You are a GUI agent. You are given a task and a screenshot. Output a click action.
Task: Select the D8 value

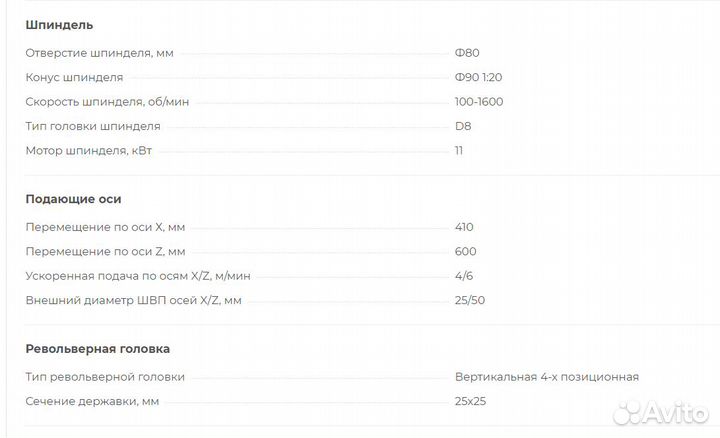(x=463, y=126)
